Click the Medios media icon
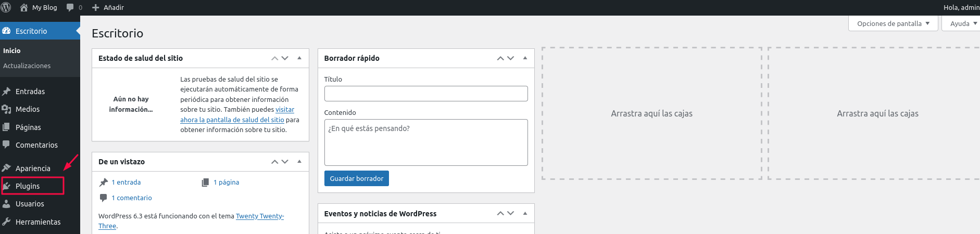The image size is (980, 234). pyautogui.click(x=6, y=109)
